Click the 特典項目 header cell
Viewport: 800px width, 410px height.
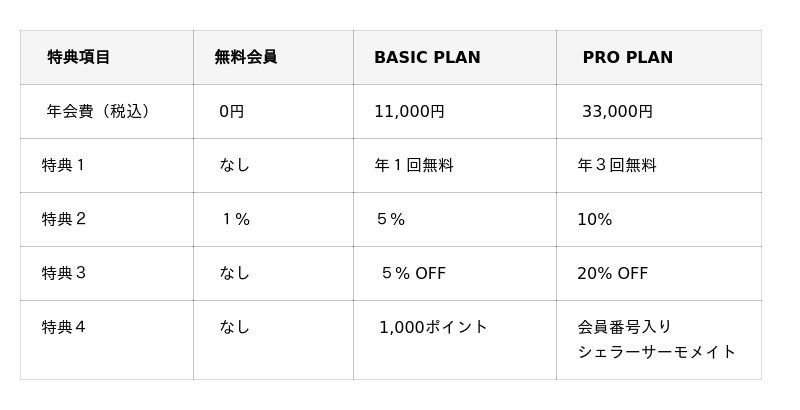[x=79, y=57]
